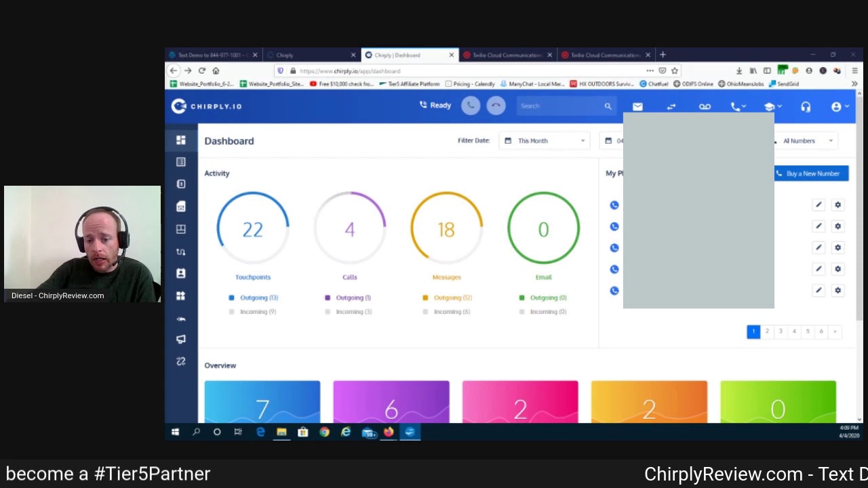The image size is (868, 488).
Task: Open File Explorer from taskbar
Action: [281, 432]
